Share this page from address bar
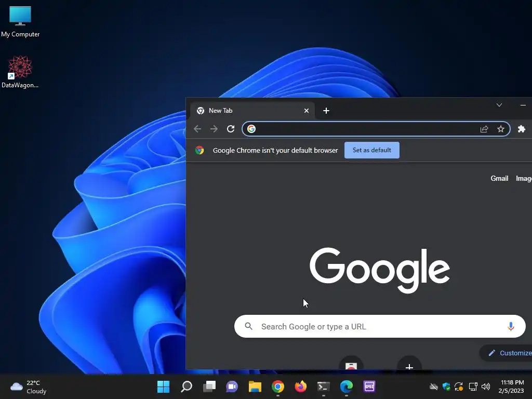This screenshot has width=532, height=399. (484, 129)
